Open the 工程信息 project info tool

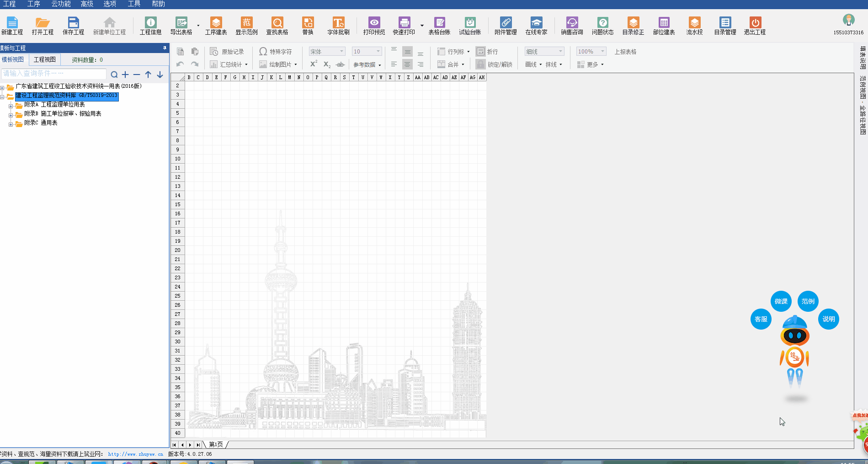(150, 26)
